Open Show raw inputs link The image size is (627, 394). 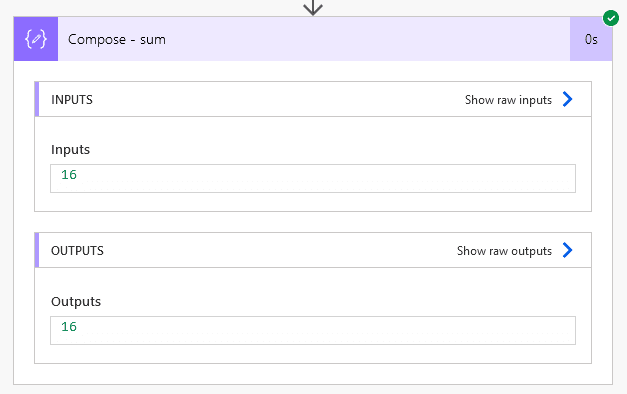coord(508,100)
